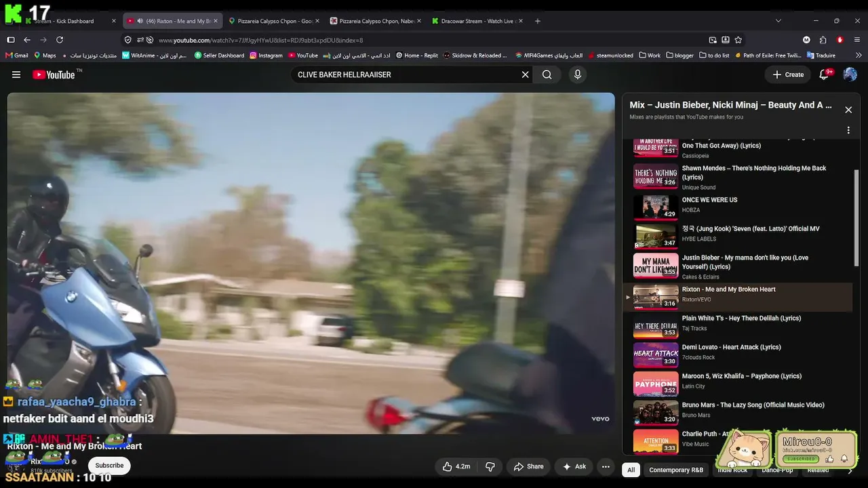The image size is (868, 488).
Task: Switch to Pizzareia Calypso Google Maps tab
Action: click(x=275, y=21)
